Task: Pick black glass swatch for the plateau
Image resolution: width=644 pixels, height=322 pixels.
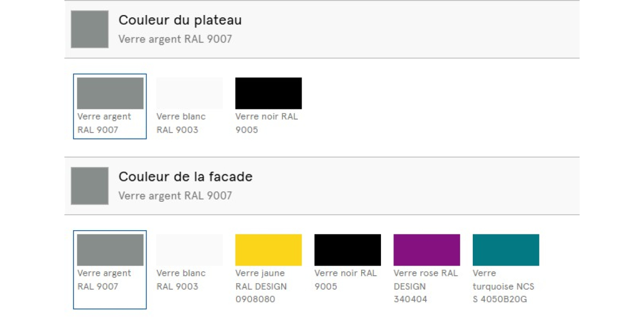Action: (268, 93)
